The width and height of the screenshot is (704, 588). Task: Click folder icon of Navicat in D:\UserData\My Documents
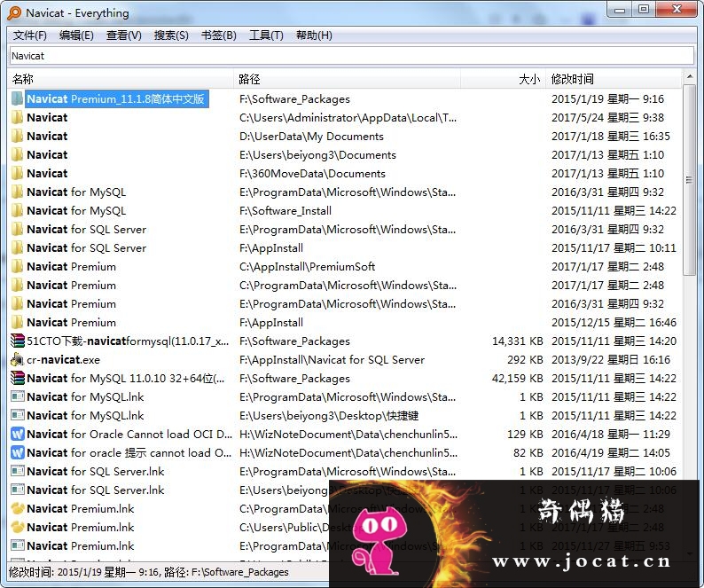point(17,136)
